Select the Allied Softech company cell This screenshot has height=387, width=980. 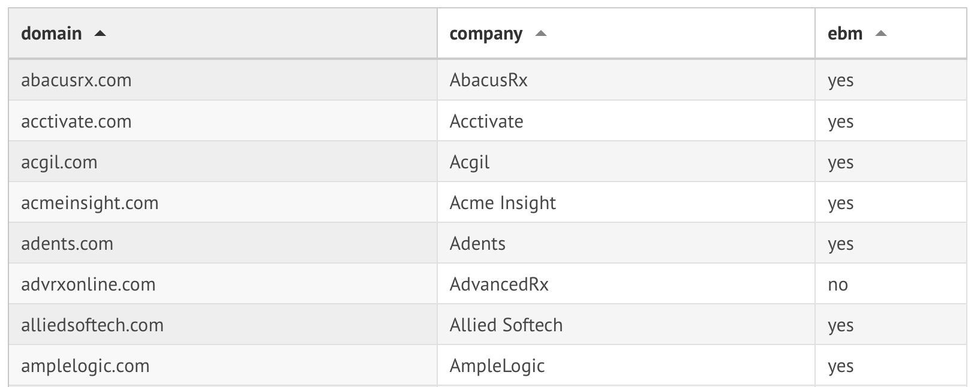[506, 325]
